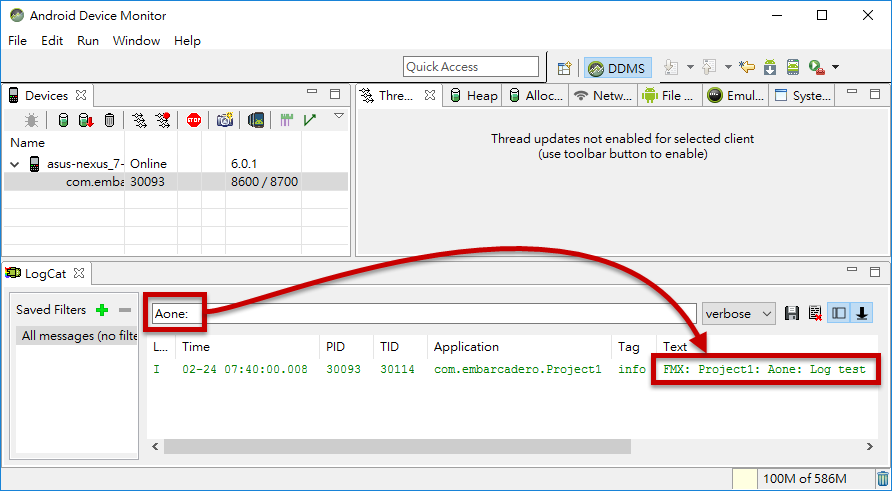Run garbage collector via status bar trash icon
The height and width of the screenshot is (491, 892).
coord(882,479)
